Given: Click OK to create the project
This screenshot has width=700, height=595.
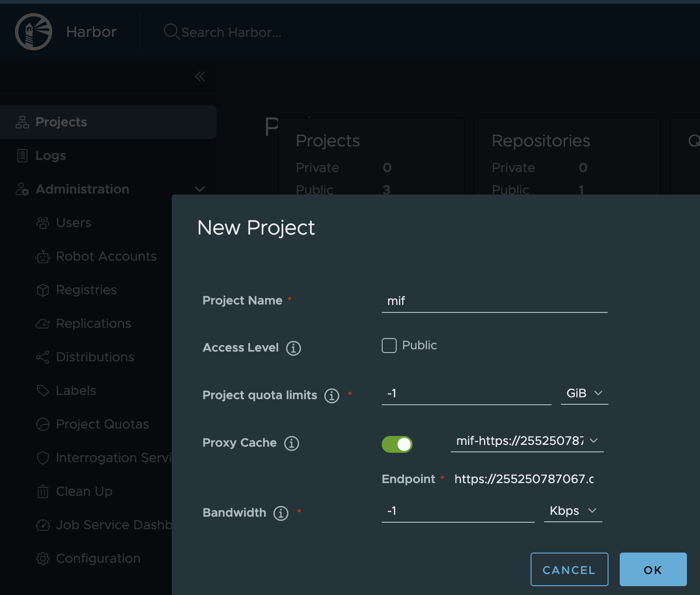Looking at the screenshot, I should pyautogui.click(x=652, y=569).
